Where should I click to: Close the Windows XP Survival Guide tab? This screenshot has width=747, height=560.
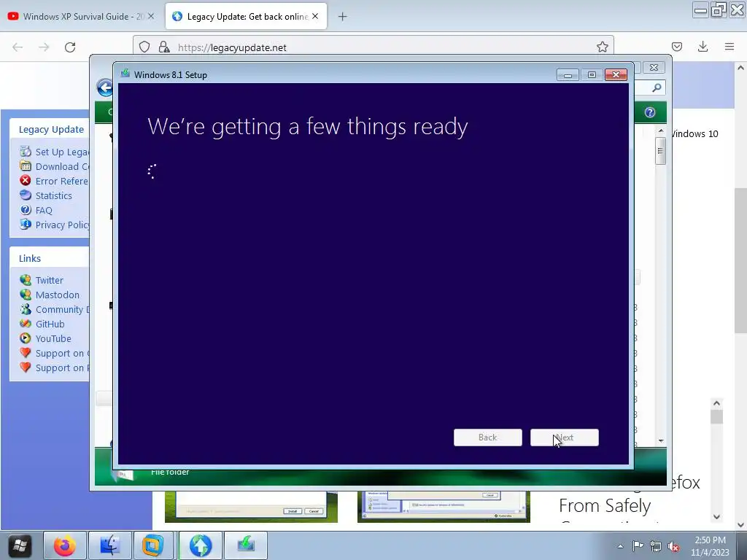(x=151, y=16)
